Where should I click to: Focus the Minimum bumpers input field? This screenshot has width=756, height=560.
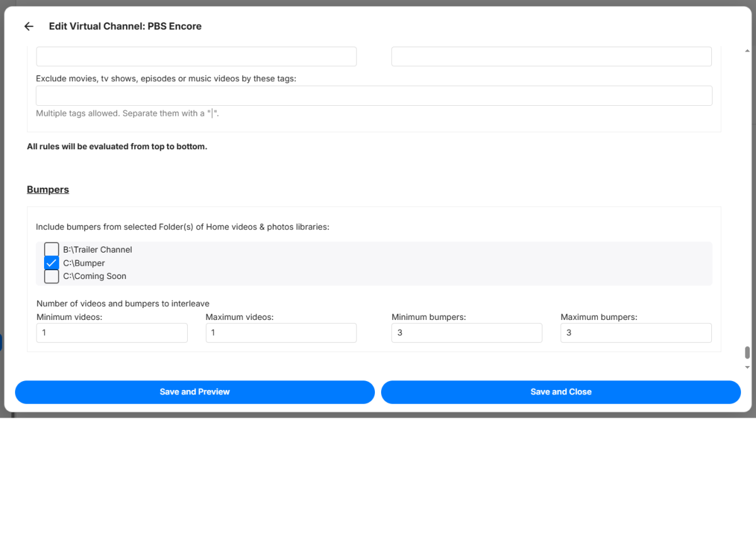(x=467, y=333)
